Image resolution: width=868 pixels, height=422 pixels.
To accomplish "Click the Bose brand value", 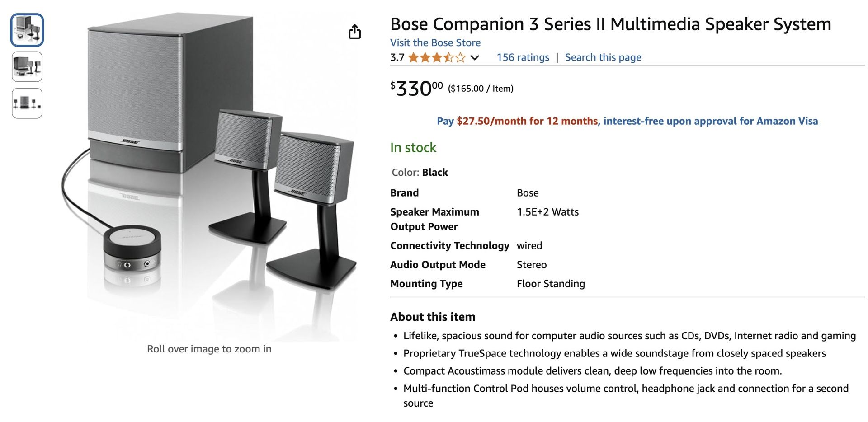I will [x=528, y=193].
